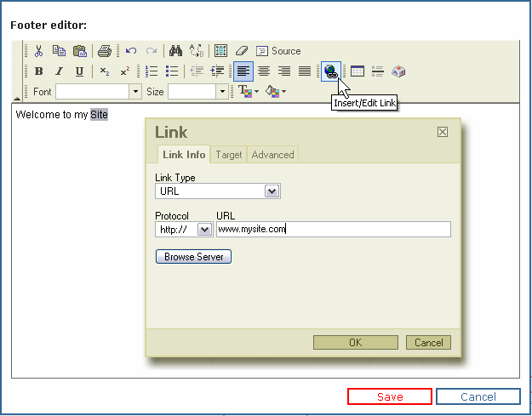
Task: Insert a bulleted list
Action: click(172, 71)
